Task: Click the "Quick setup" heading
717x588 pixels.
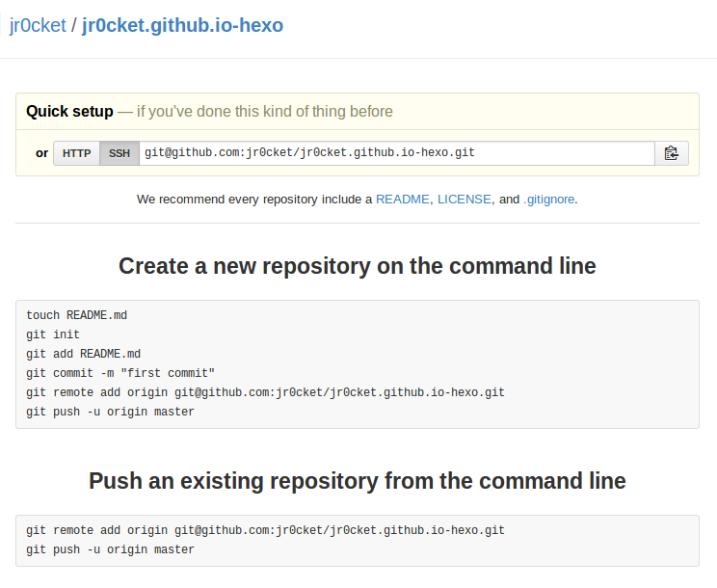Action: coord(69,112)
